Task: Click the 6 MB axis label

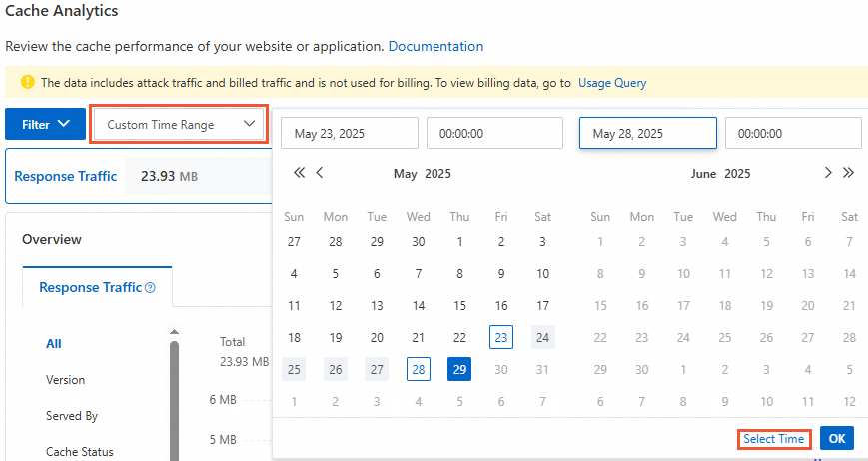Action: (x=223, y=400)
